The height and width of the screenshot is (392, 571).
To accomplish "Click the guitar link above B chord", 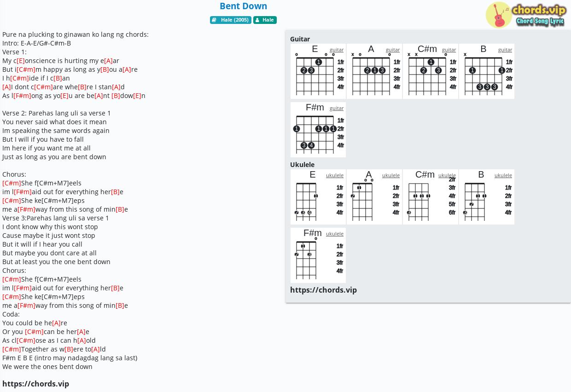I will coord(505,50).
